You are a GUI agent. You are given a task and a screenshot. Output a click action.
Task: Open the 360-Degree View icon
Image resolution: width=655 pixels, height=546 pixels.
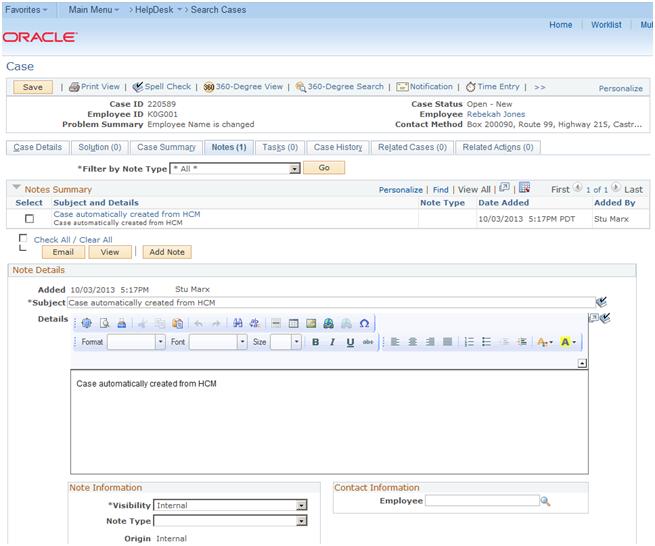click(x=208, y=87)
